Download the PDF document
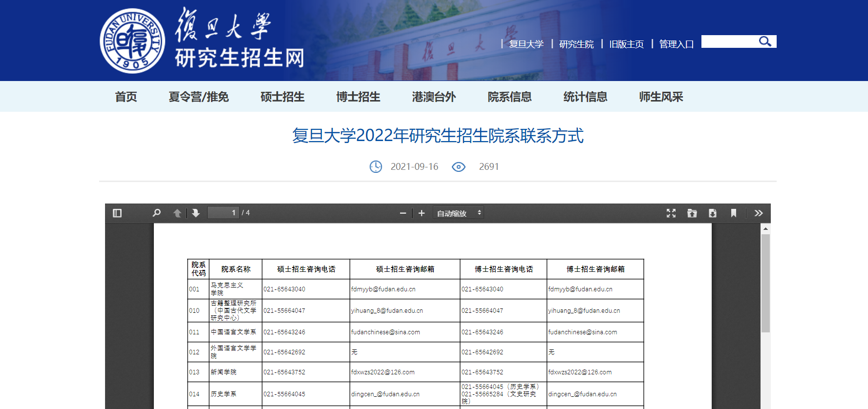This screenshot has width=868, height=409. [x=713, y=213]
